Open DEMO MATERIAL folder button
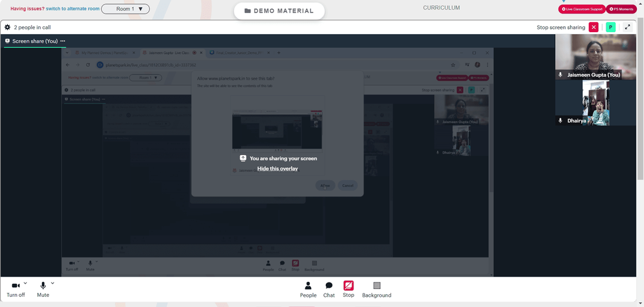This screenshot has width=644, height=307. [279, 11]
